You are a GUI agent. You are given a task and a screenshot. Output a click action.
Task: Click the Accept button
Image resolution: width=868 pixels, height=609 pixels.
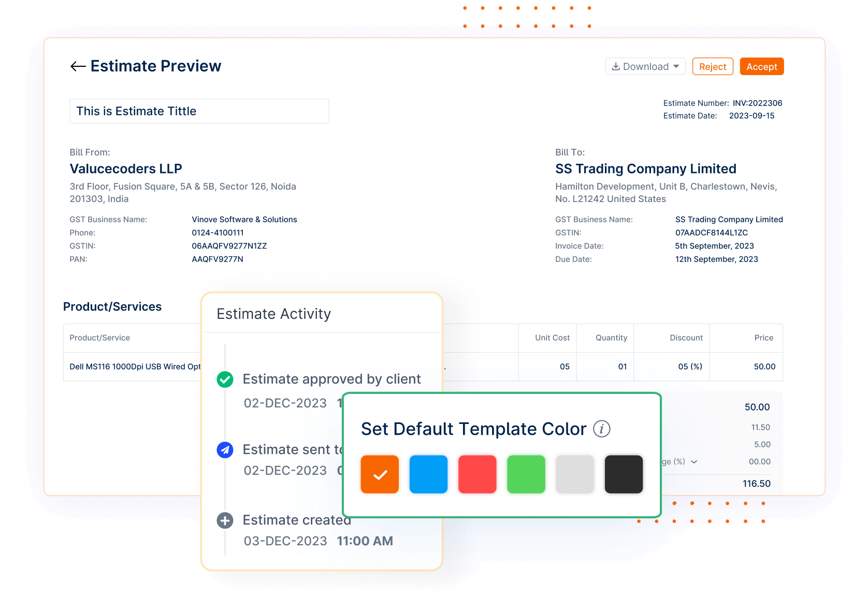point(762,66)
